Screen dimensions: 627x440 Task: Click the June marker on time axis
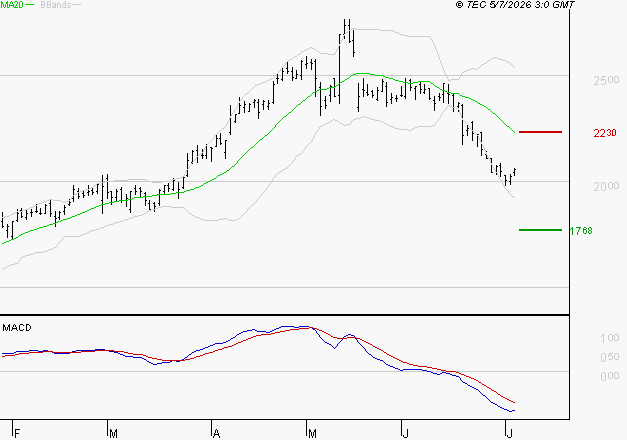coord(405,434)
